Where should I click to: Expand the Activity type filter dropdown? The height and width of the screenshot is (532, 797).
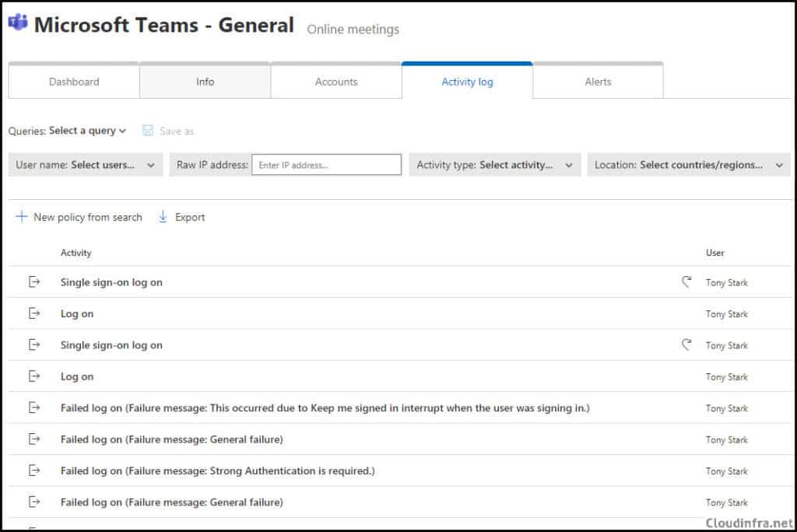[x=495, y=165]
